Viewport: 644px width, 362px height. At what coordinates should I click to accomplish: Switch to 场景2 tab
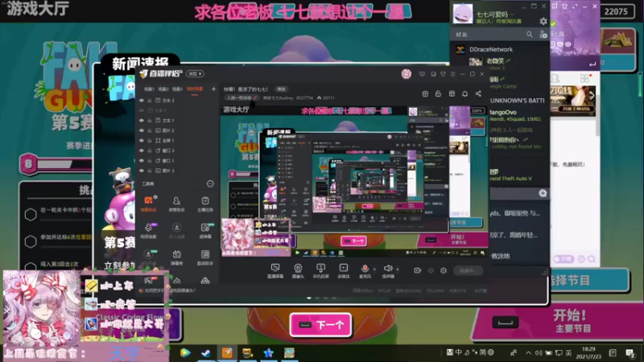tap(163, 89)
